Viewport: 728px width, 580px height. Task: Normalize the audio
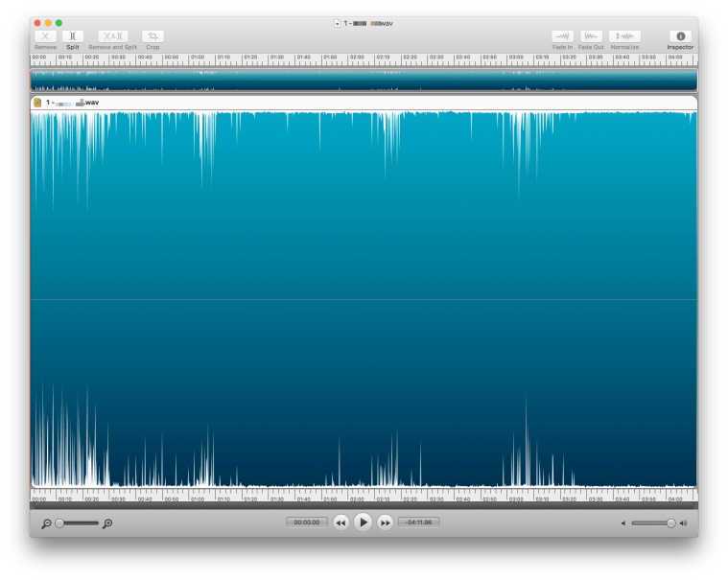click(624, 36)
